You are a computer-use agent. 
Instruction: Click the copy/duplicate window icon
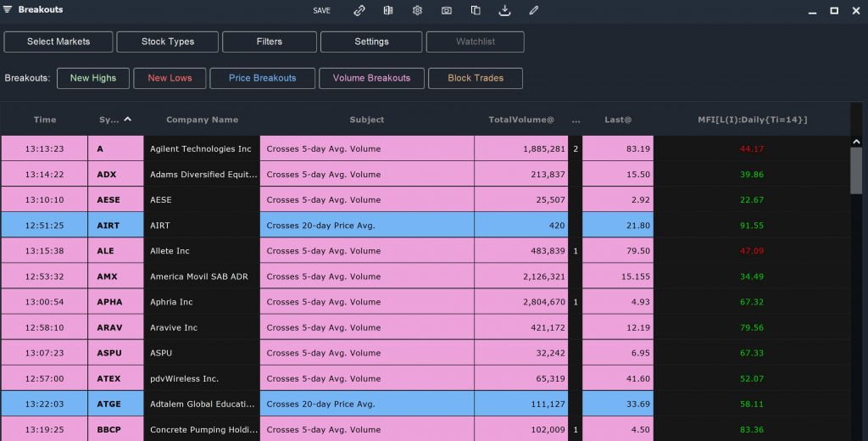point(476,10)
